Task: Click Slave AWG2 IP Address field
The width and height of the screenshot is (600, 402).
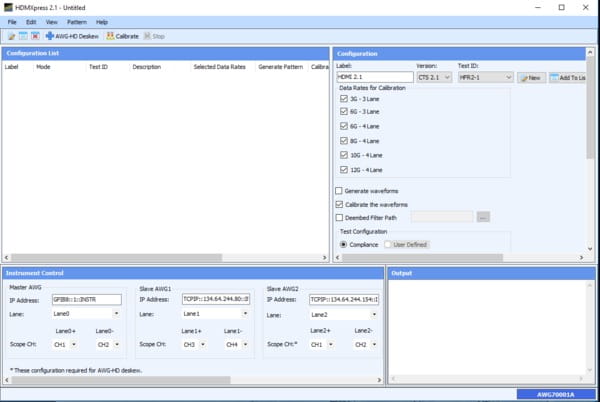Action: click(x=344, y=299)
